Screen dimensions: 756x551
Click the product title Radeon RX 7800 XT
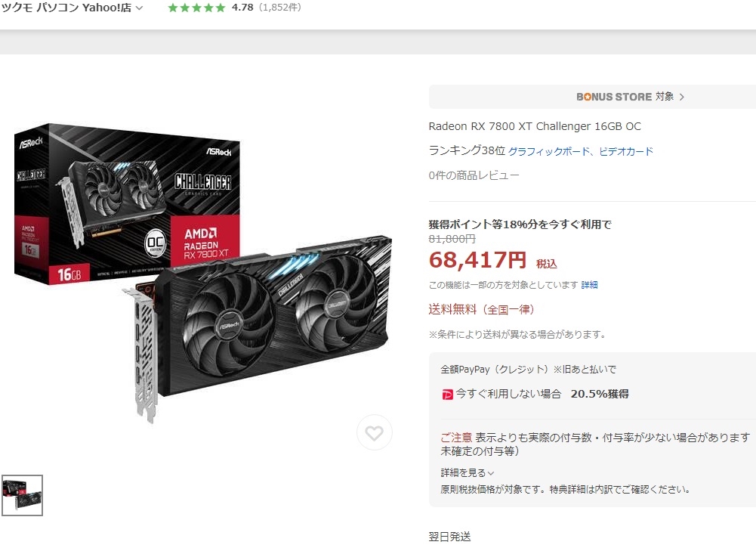[x=535, y=126]
